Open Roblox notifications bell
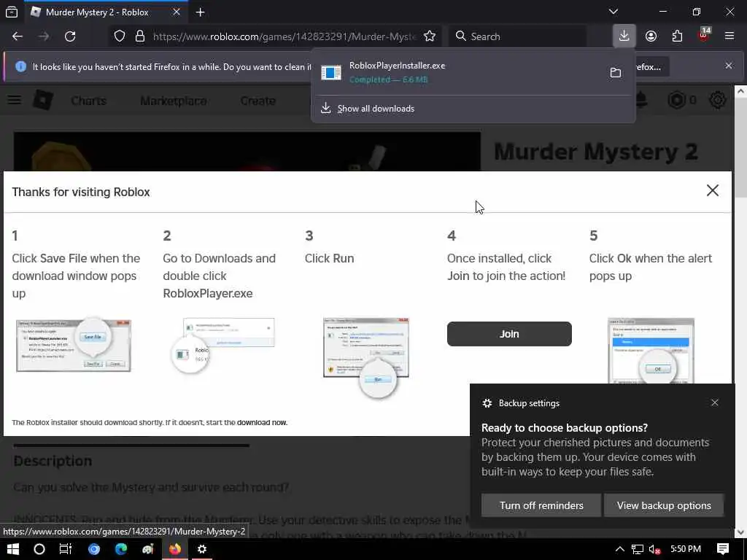 [x=641, y=100]
